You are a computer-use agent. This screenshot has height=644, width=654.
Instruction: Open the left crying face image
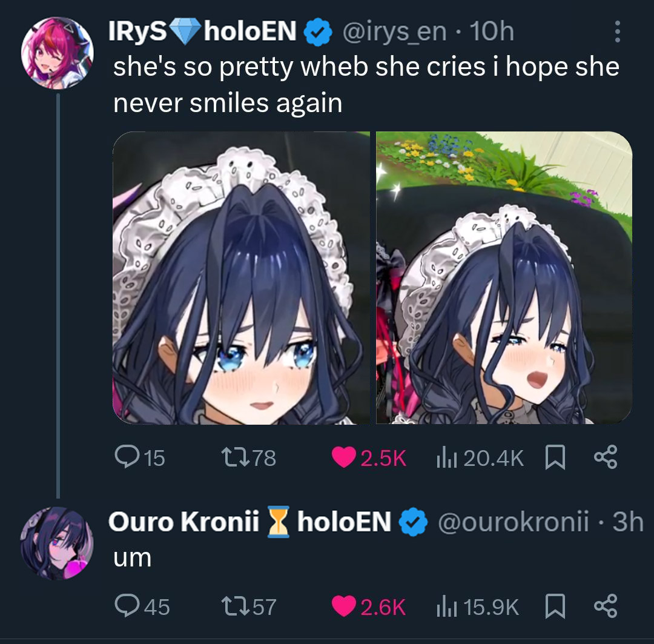241,278
